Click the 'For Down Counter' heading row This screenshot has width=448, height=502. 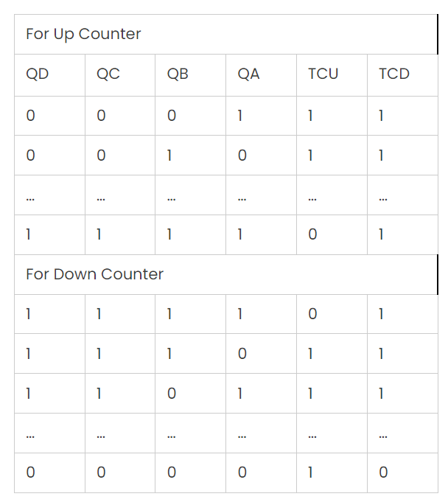pyautogui.click(x=226, y=275)
